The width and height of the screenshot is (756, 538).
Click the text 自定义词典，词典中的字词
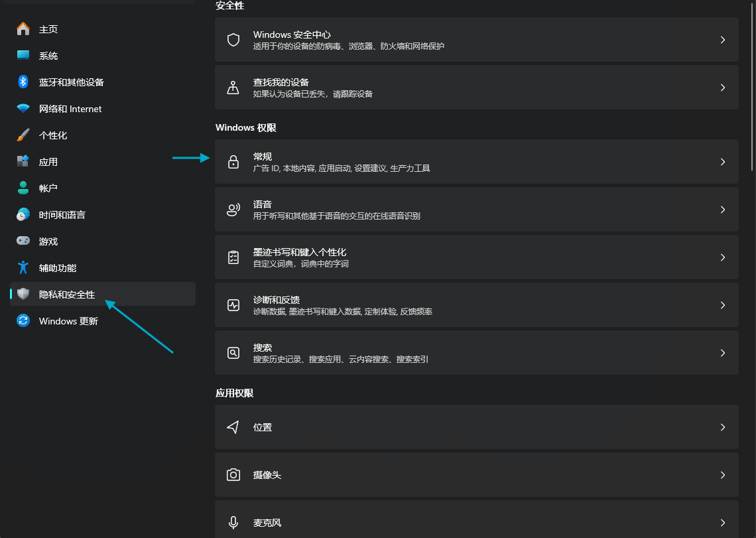click(x=301, y=264)
